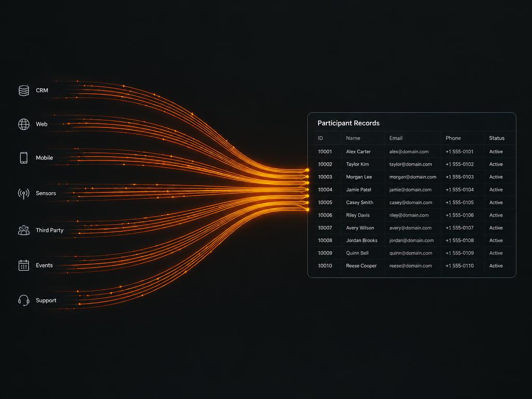
Task: Select the Events label
Action: pos(45,265)
